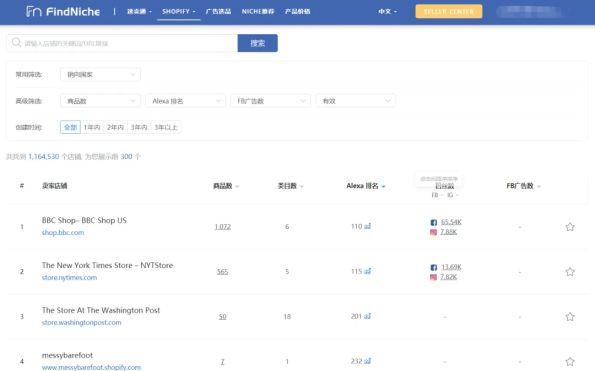This screenshot has width=595, height=371.
Task: Expand the Alexa 排名 filter dropdown
Action: pyautogui.click(x=186, y=101)
